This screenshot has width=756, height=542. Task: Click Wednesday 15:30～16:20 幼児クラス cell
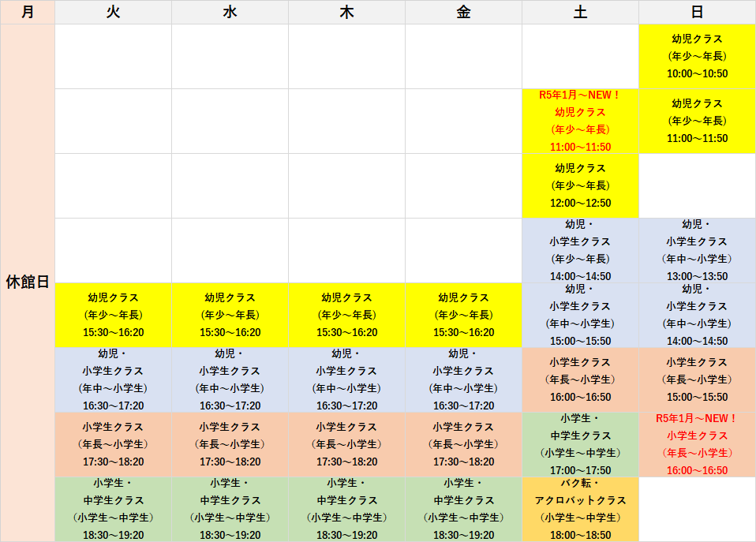coord(230,315)
